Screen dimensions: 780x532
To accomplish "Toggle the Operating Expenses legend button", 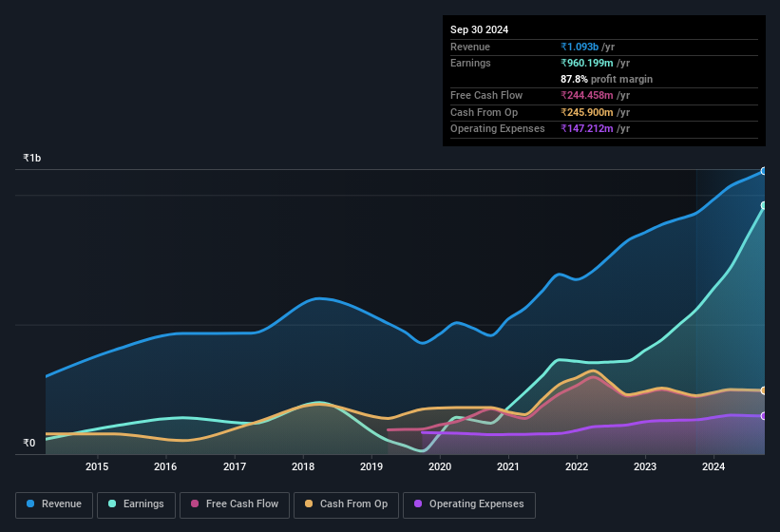I will point(469,504).
